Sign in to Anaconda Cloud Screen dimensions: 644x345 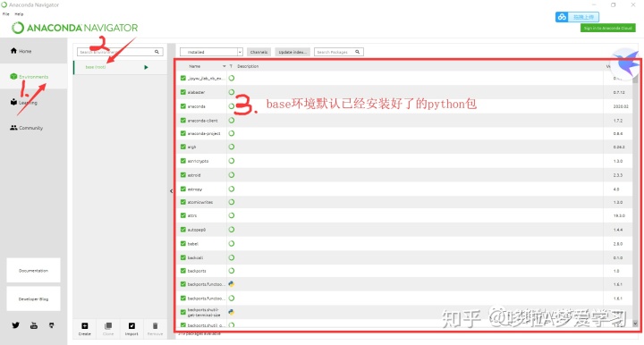click(608, 28)
